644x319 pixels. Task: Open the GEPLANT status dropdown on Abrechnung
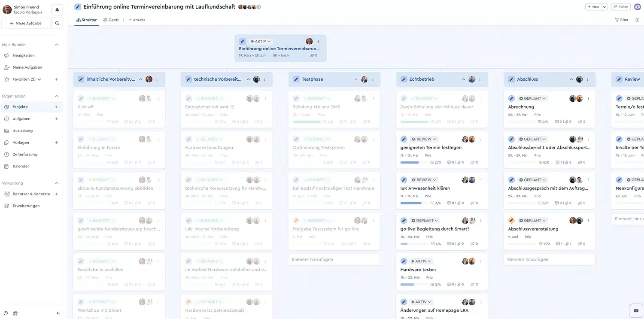(532, 98)
